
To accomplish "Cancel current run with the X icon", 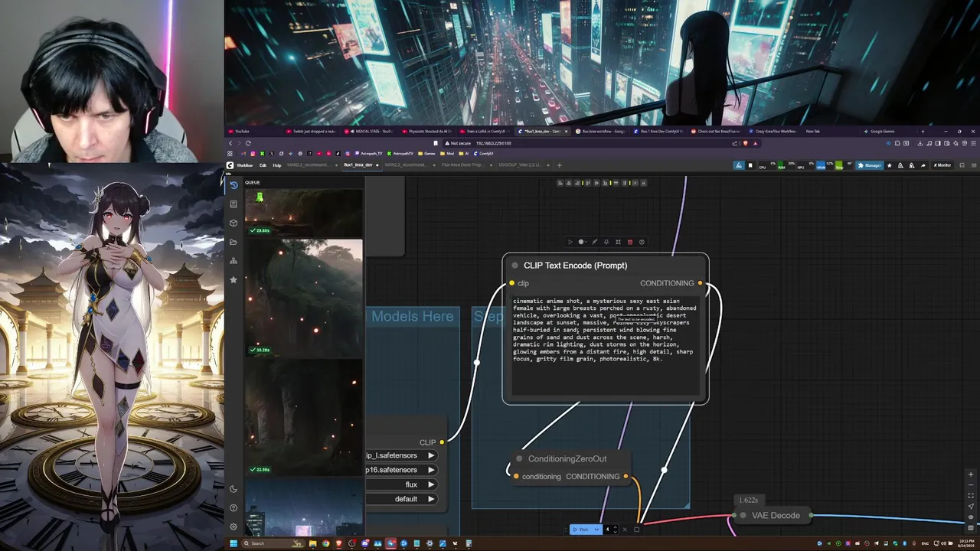I will pyautogui.click(x=625, y=530).
